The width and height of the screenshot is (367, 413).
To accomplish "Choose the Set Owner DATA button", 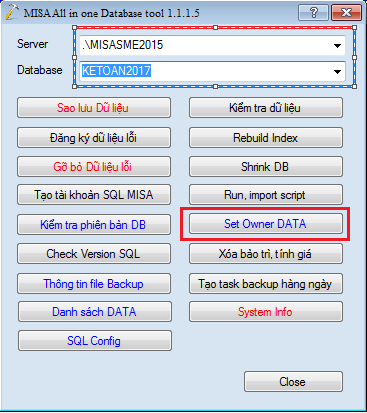I will pyautogui.click(x=266, y=224).
